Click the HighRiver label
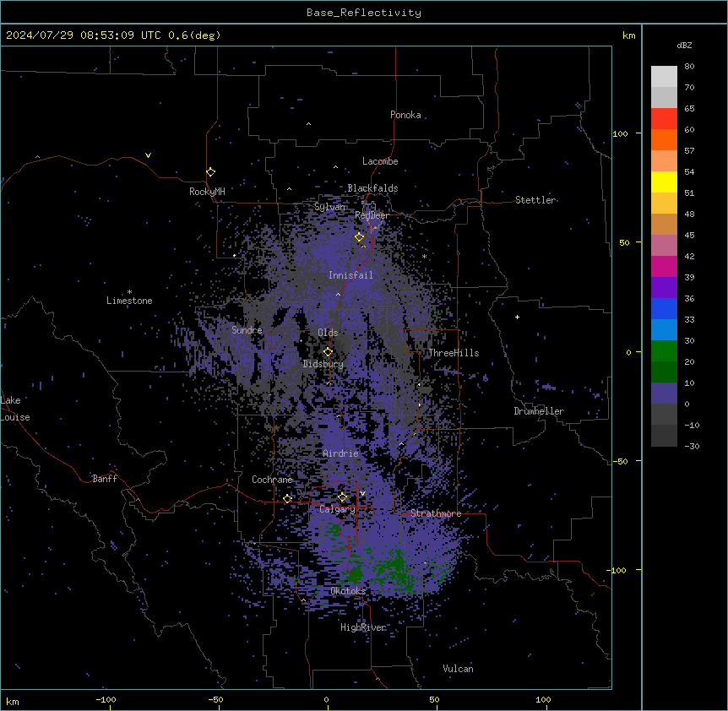 tap(363, 627)
